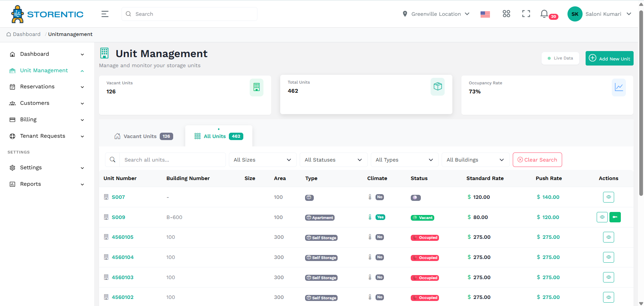The image size is (644, 306).
Task: Open the apps grid icon in top bar
Action: pyautogui.click(x=506, y=14)
